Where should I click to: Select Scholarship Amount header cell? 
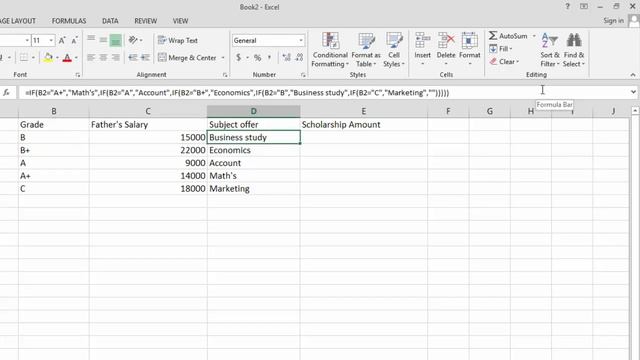pos(363,124)
